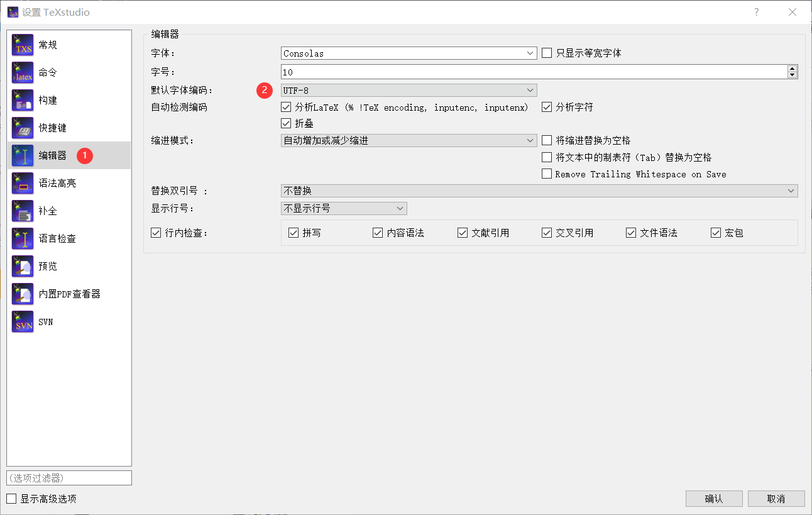Click the 替换双引号 label
Screen dimensions: 812x515
click(179, 191)
